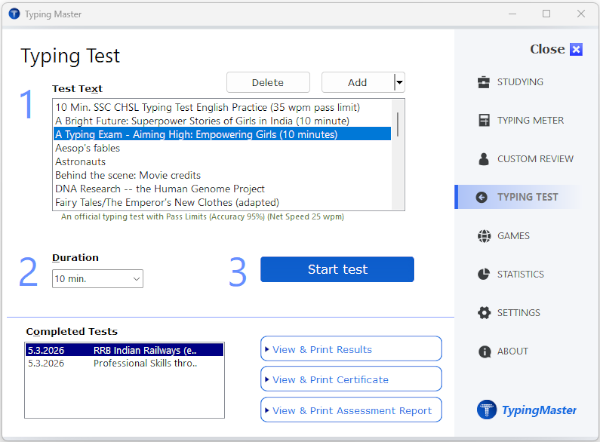The width and height of the screenshot is (600, 442).
Task: Click the Typing Meter icon
Action: point(484,120)
